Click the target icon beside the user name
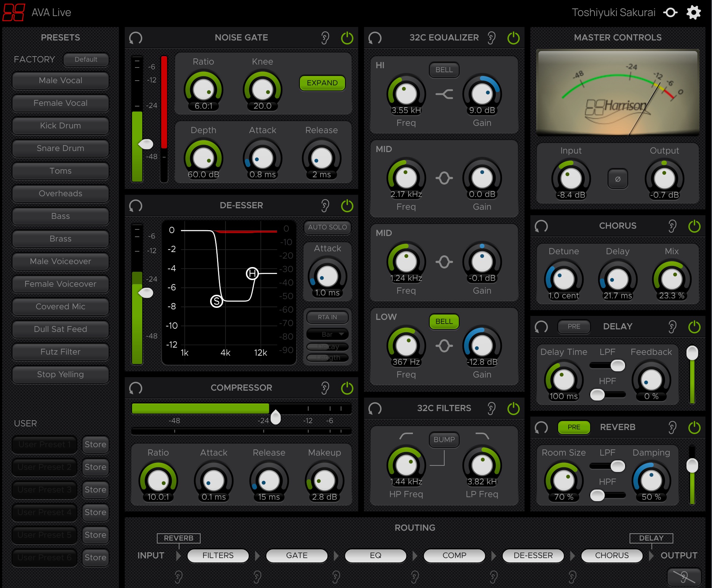This screenshot has height=588, width=712. [x=670, y=12]
